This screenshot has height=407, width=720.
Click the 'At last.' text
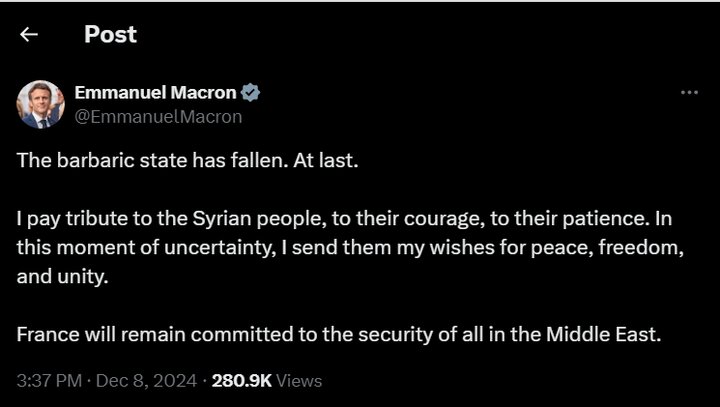click(x=329, y=161)
